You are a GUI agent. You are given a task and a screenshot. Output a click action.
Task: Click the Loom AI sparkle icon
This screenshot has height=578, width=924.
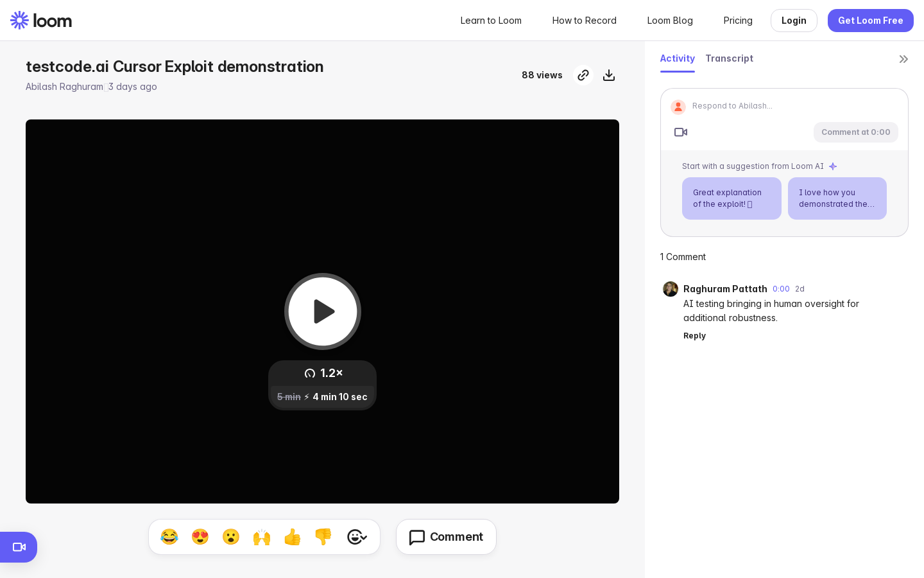(x=833, y=166)
